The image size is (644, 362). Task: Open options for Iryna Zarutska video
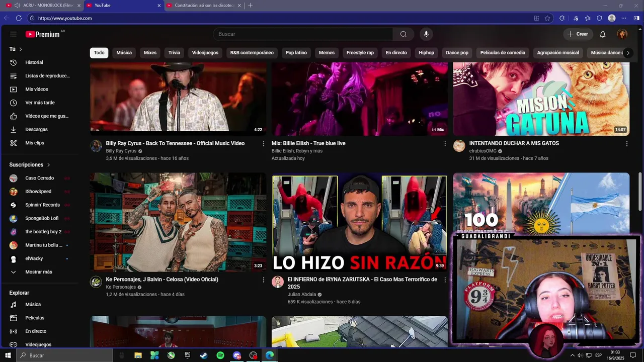445,280
